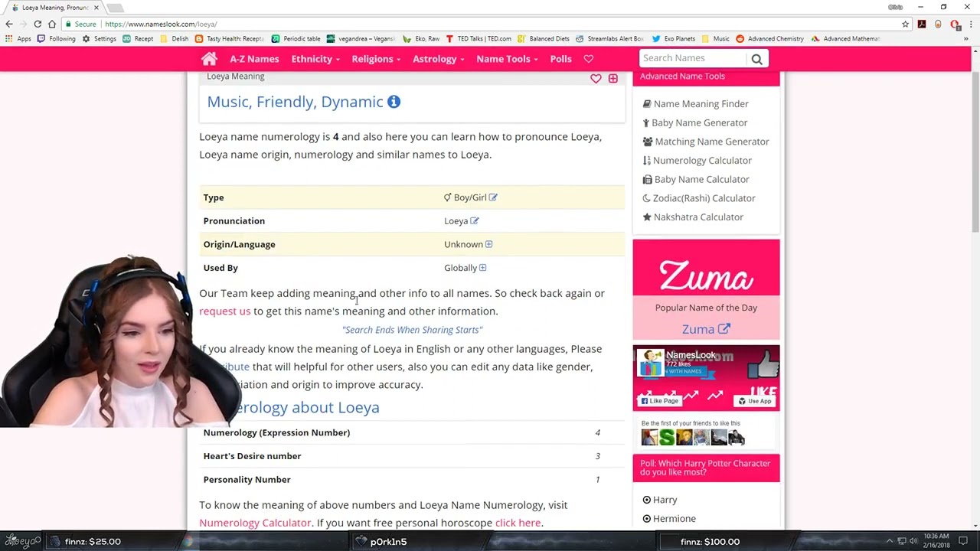
Task: Open Zodiac(Rashi) Calculator tool
Action: (698, 198)
